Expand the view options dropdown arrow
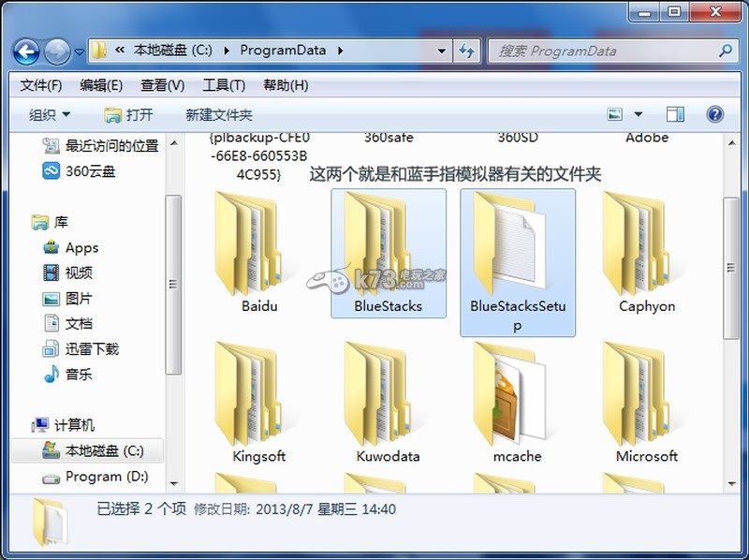The image size is (749, 560). (x=639, y=114)
